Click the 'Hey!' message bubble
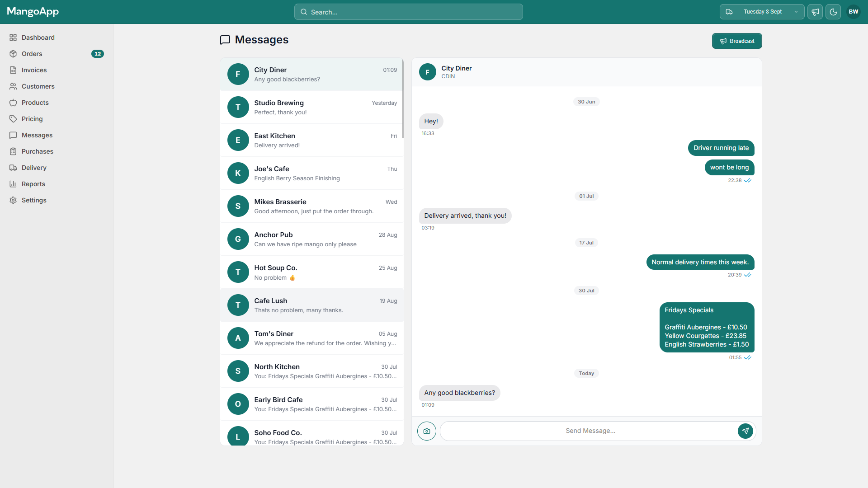868x488 pixels. tap(431, 121)
